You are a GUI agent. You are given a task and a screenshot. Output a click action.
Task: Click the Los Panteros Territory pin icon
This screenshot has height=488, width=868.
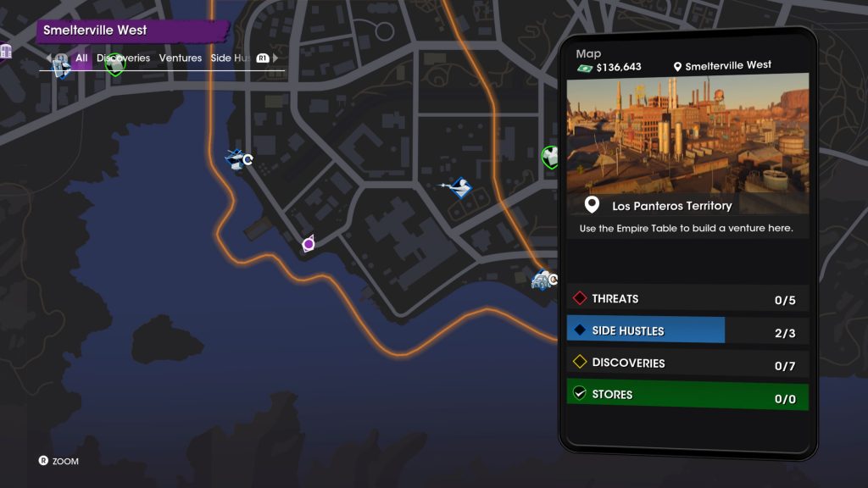592,205
